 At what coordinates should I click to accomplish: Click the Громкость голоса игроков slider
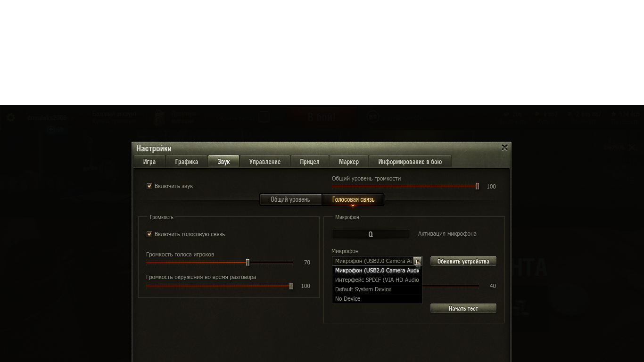(220, 262)
